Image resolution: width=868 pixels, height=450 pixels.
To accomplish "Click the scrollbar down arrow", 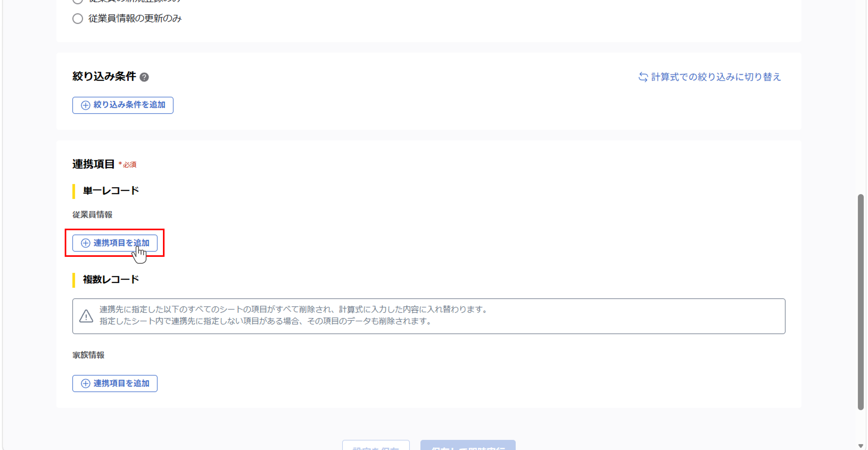I will pos(861,446).
